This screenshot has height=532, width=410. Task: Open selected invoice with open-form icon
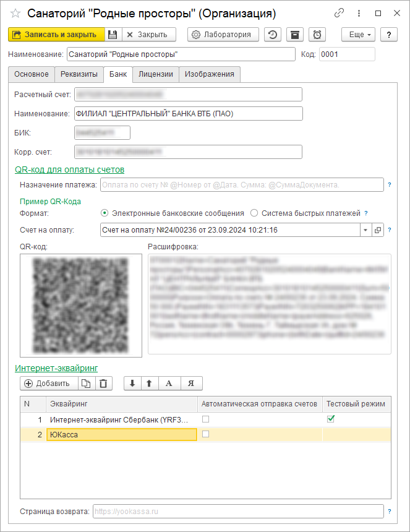[x=377, y=230]
